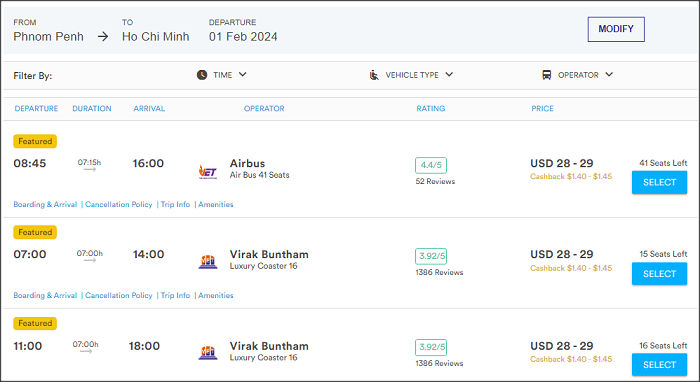Open Boarding & Arrival for 07:00 trip
Screen dimensions: 700x382
45,295
